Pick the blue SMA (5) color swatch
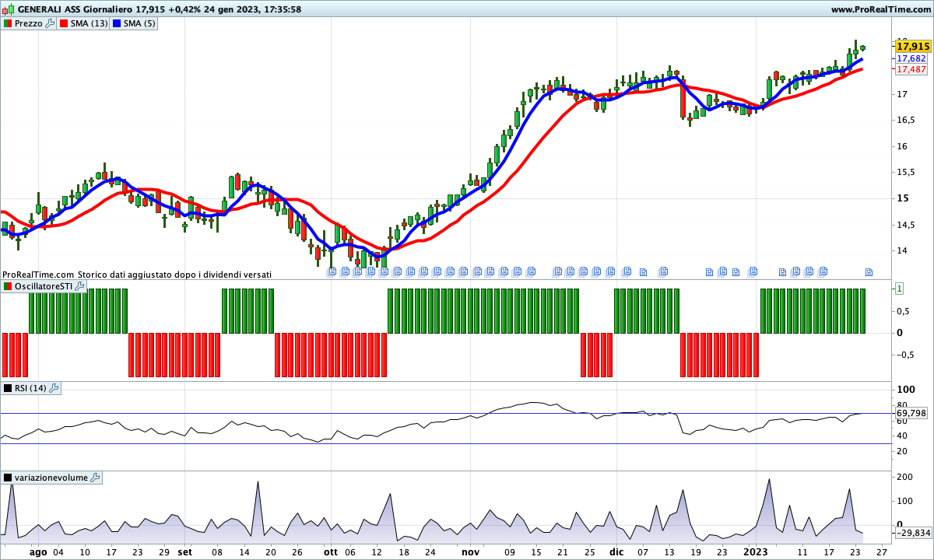Screen dimensions: 934x560 pyautogui.click(x=117, y=23)
